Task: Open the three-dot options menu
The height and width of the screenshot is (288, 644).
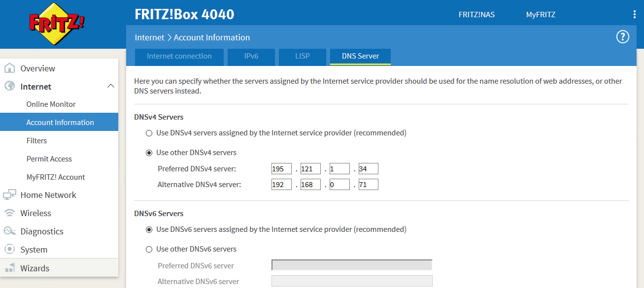Action: (x=634, y=15)
